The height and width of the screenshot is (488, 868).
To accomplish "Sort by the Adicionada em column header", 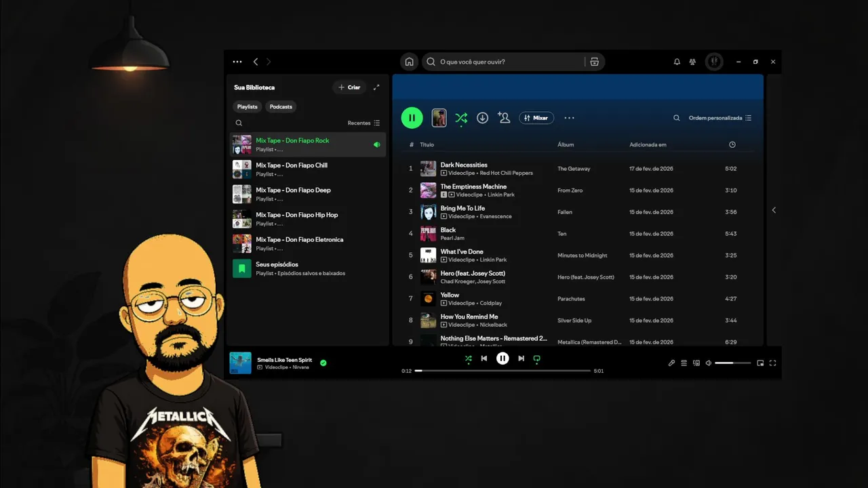I will click(x=648, y=144).
